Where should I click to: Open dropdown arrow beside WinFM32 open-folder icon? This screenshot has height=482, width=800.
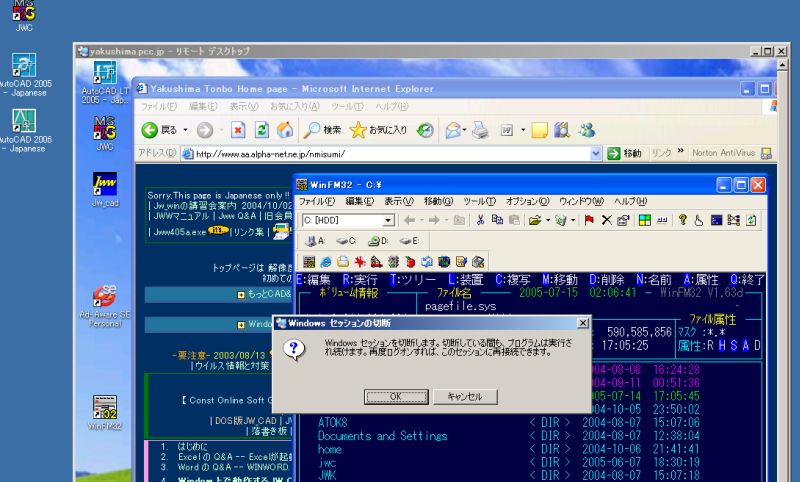click(548, 220)
